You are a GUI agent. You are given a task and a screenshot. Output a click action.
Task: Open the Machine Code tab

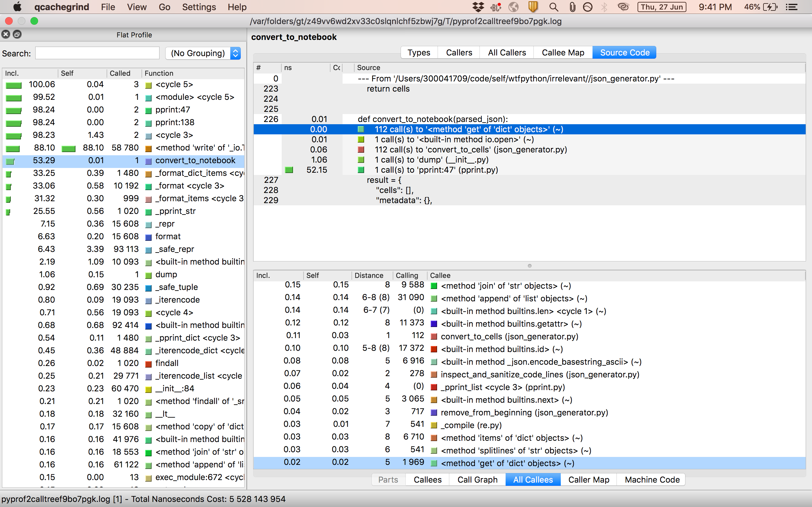(x=652, y=479)
